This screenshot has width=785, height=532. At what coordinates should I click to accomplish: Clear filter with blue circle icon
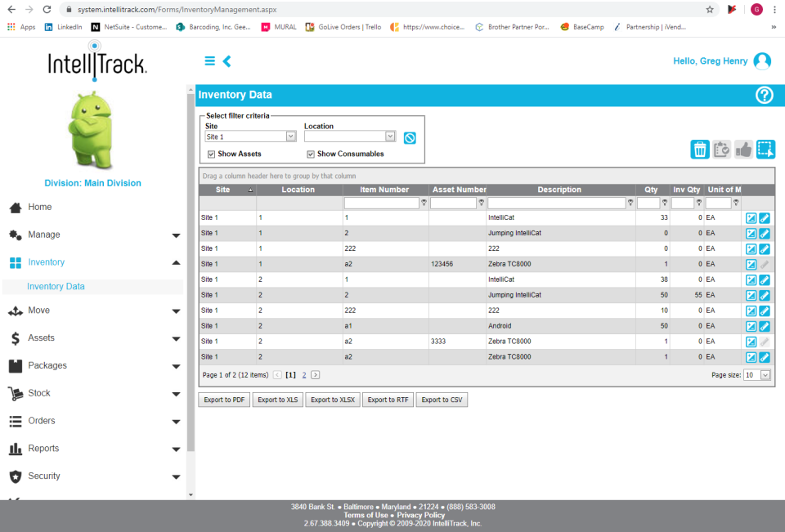[x=410, y=137]
